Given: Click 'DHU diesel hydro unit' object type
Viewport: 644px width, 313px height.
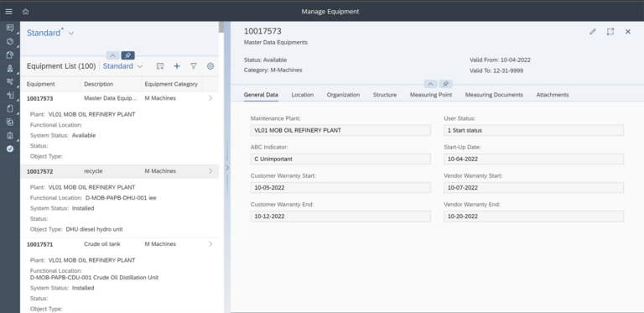Looking at the screenshot, I should [x=94, y=229].
